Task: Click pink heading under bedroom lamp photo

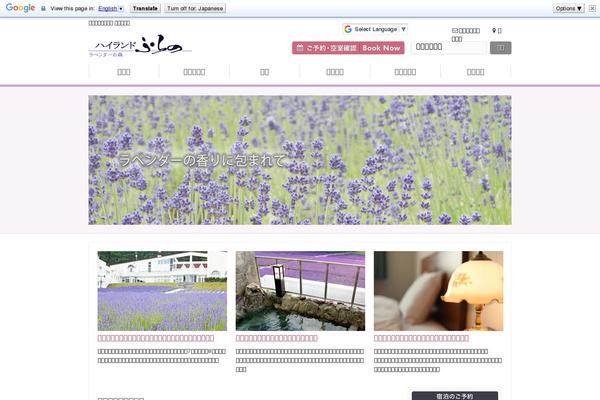Action: tap(421, 338)
